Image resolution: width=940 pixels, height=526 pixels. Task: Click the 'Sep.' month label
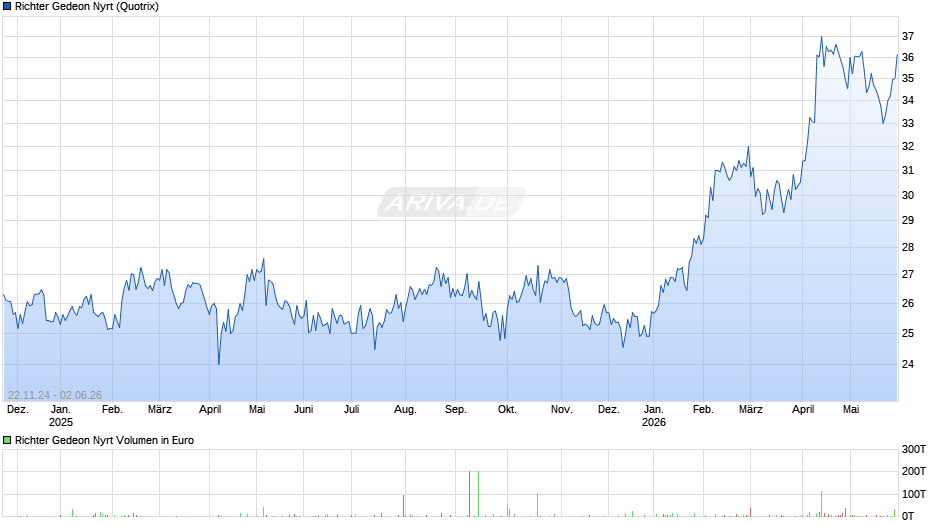point(455,410)
